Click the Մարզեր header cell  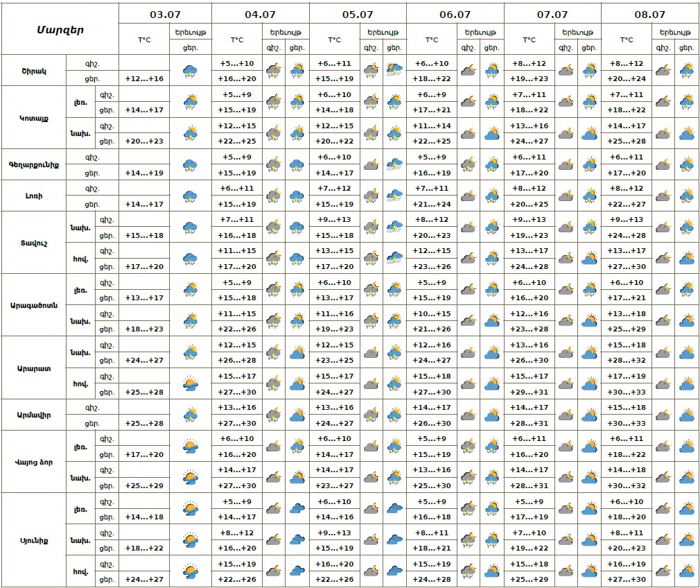pos(60,30)
